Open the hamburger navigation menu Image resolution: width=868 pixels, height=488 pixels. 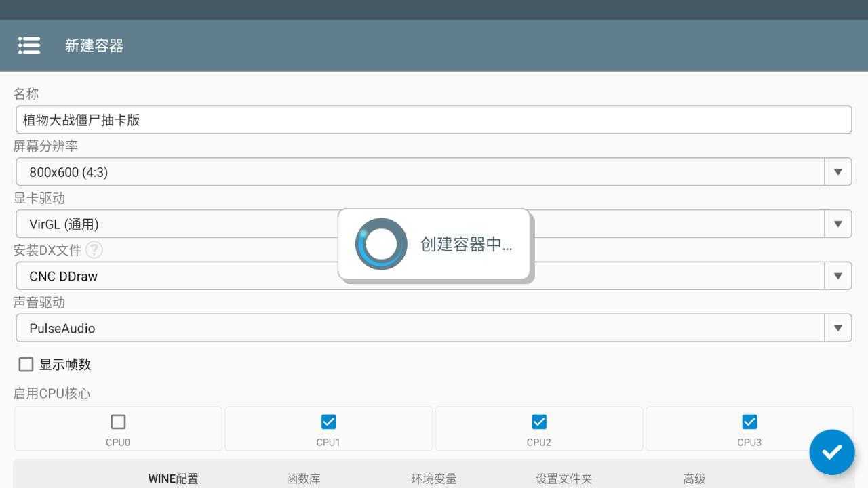tap(29, 45)
